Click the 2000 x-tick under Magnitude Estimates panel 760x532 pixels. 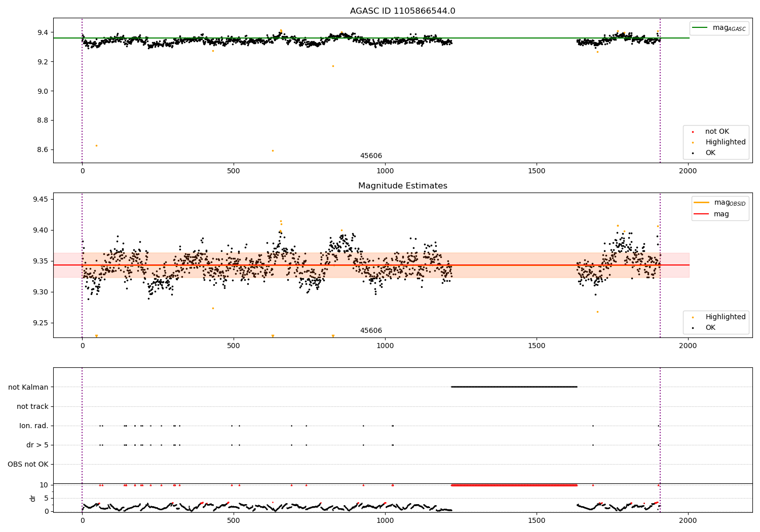pos(688,346)
